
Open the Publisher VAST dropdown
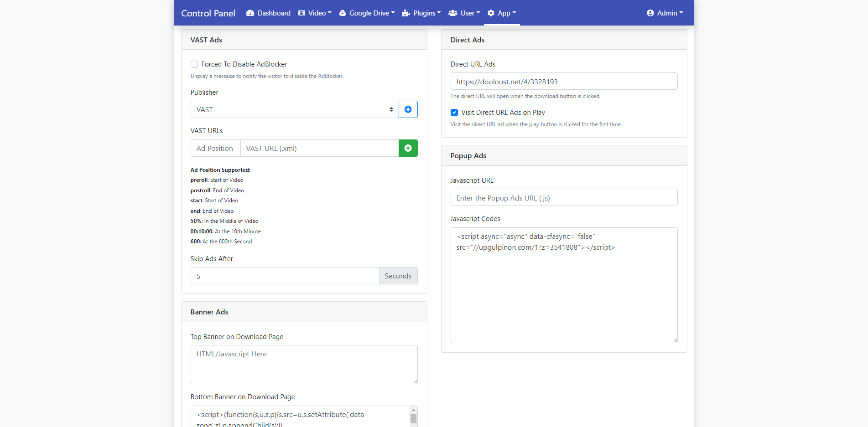point(295,109)
